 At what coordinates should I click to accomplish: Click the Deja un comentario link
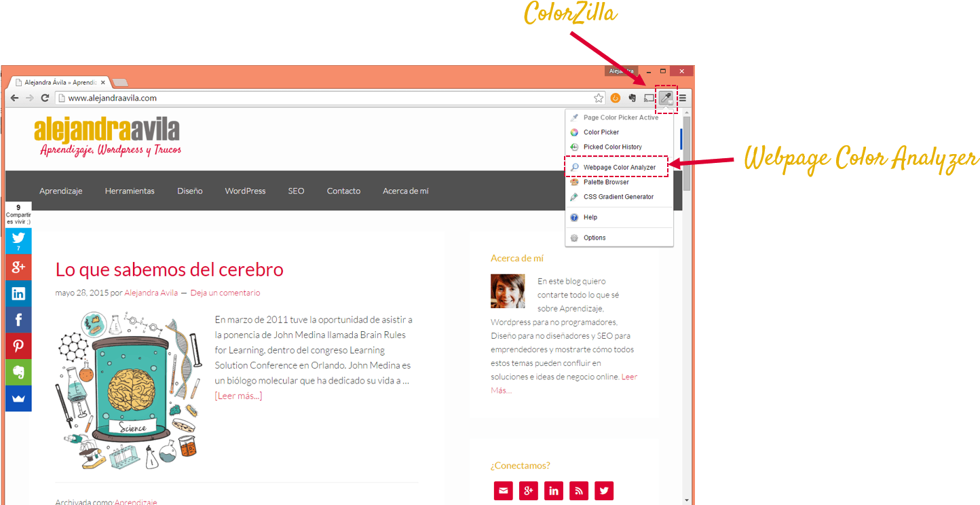click(225, 293)
